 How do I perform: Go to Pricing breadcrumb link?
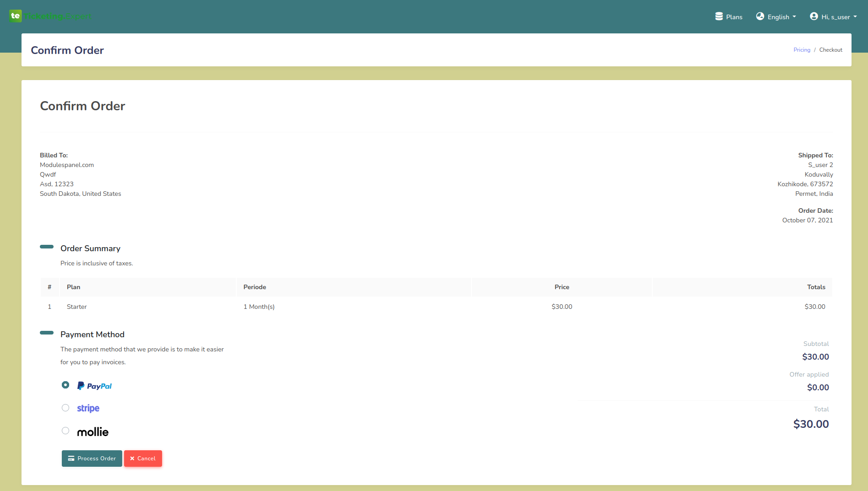tap(802, 50)
